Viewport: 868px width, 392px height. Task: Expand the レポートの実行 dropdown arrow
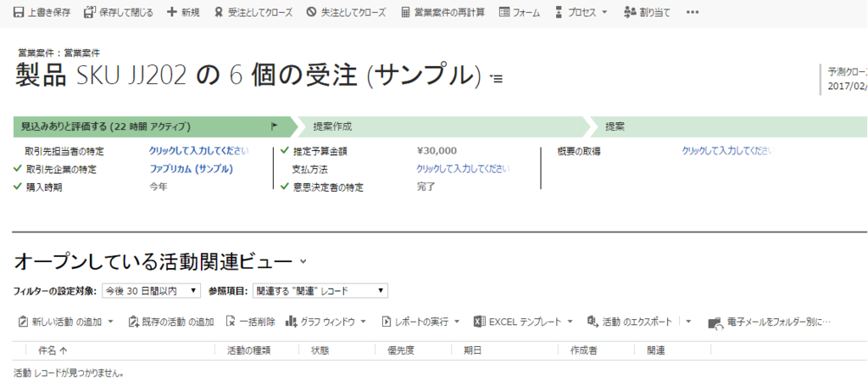[x=456, y=322]
